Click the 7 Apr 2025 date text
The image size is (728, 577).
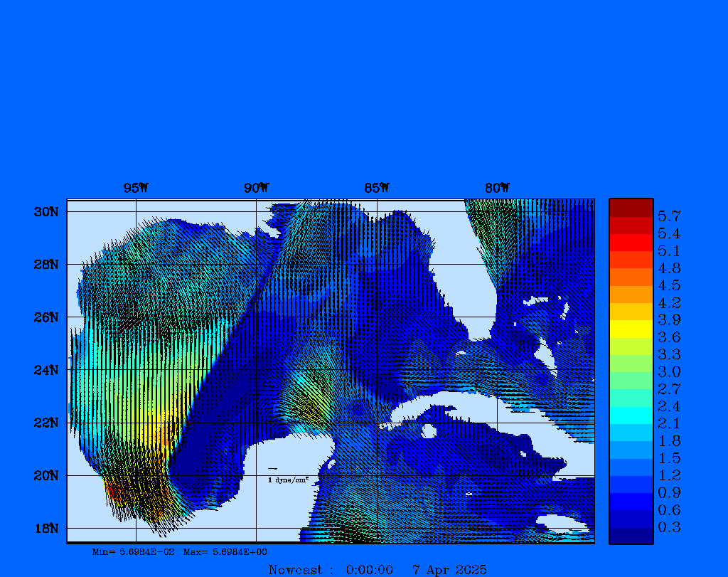[449, 570]
